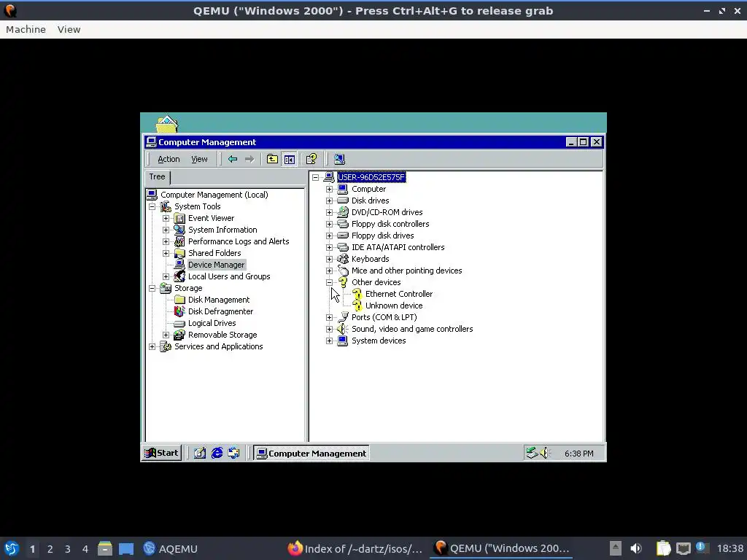This screenshot has height=560, width=747.
Task: Open Internet Explorer from quick launch
Action: 217,453
